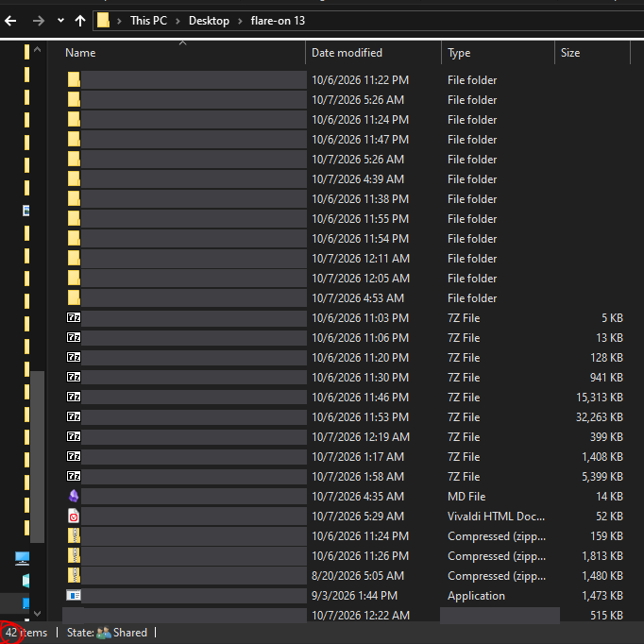644x644 pixels.
Task: Select the 1,480 KB zipped folder icon
Action: [74, 575]
